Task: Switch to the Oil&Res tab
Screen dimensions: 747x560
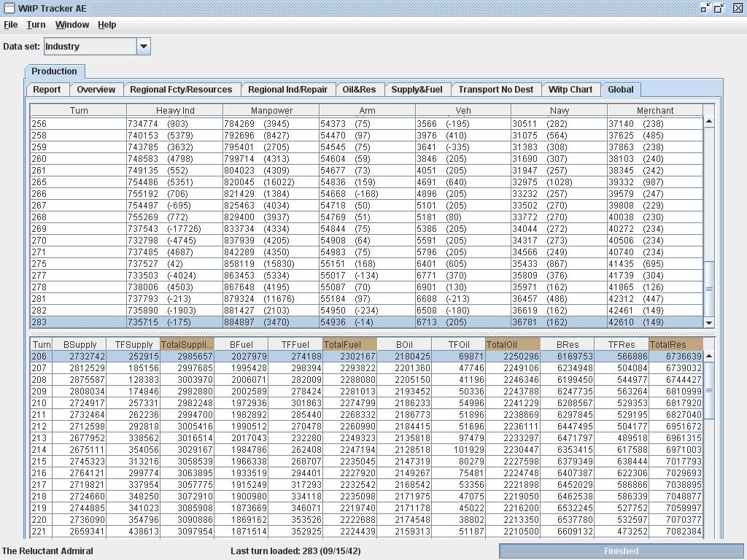Action: pyautogui.click(x=359, y=90)
